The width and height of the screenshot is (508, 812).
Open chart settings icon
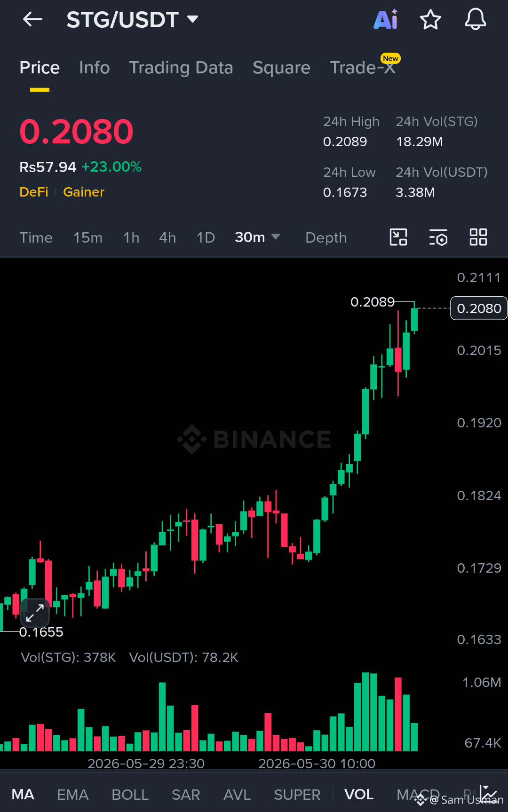pyautogui.click(x=438, y=237)
